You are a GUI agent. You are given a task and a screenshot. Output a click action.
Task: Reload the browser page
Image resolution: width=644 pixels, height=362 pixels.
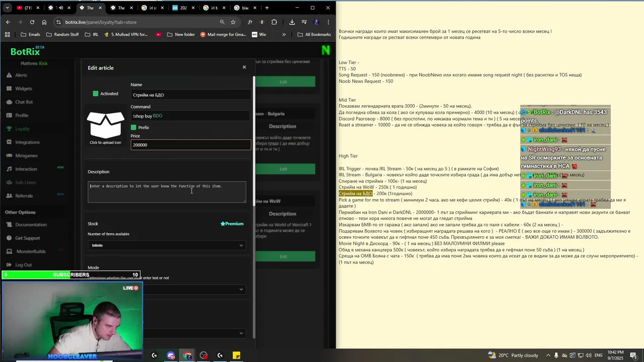click(32, 22)
